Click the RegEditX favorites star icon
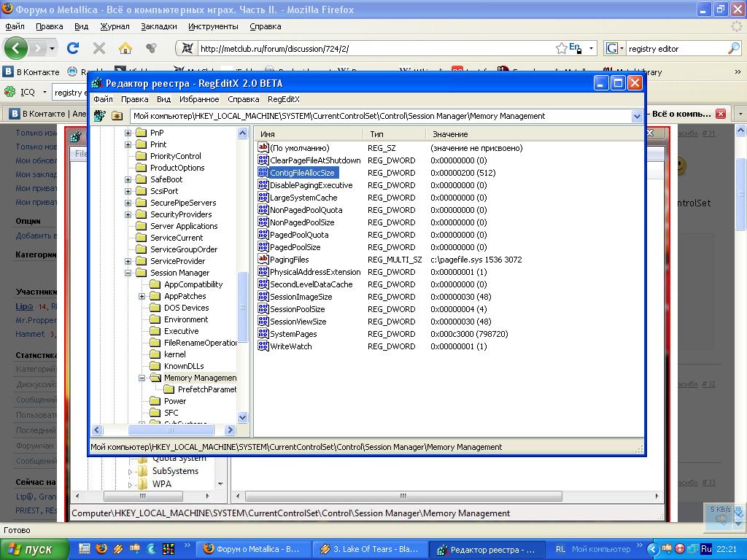The width and height of the screenshot is (747, 560). pos(117,116)
